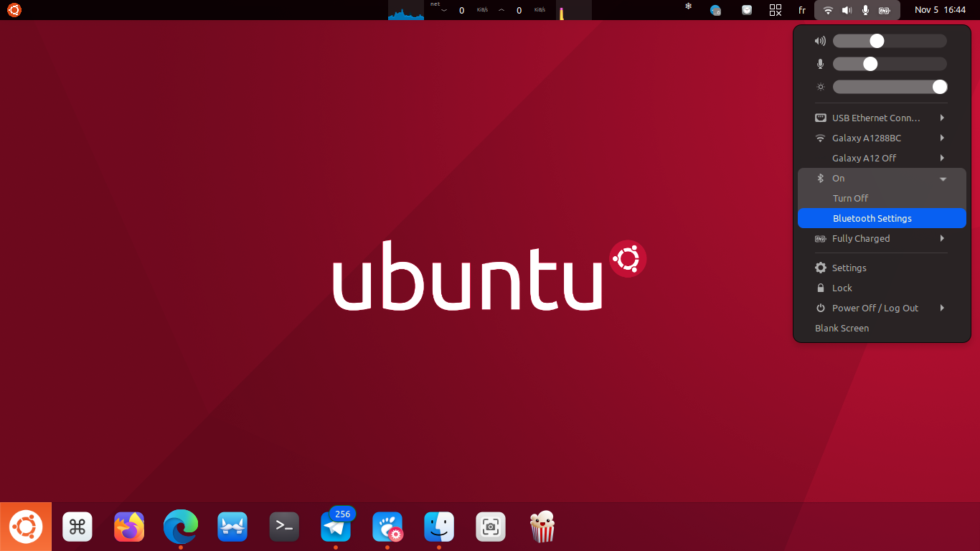This screenshot has width=980, height=551.
Task: Select Lock in the system menu
Action: [x=882, y=288]
